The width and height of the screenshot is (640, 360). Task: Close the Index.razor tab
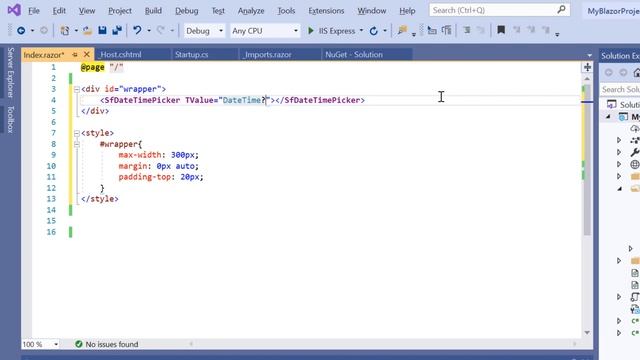tap(87, 54)
